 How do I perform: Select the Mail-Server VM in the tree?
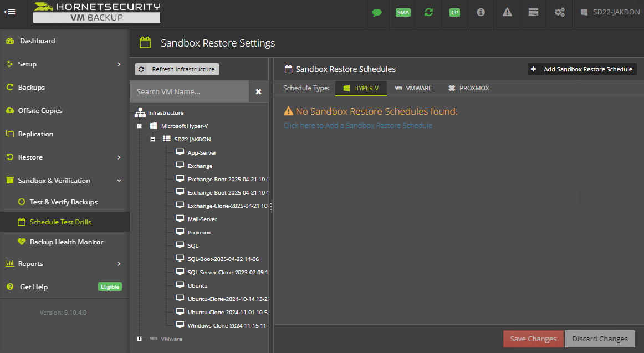[202, 219]
